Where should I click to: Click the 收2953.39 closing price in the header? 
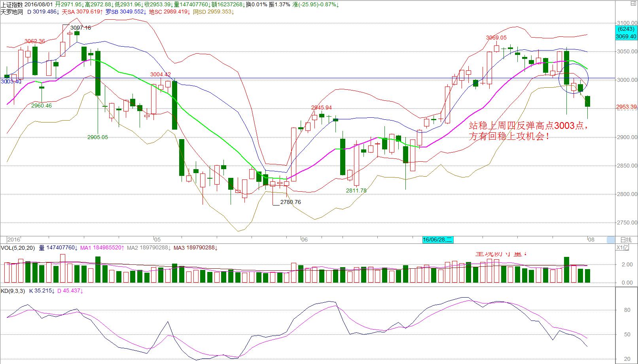tap(159, 4)
